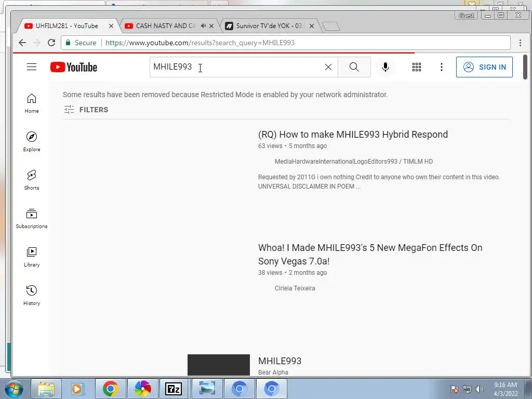Open a new browser tab
Image resolution: width=532 pixels, height=399 pixels.
331,26
